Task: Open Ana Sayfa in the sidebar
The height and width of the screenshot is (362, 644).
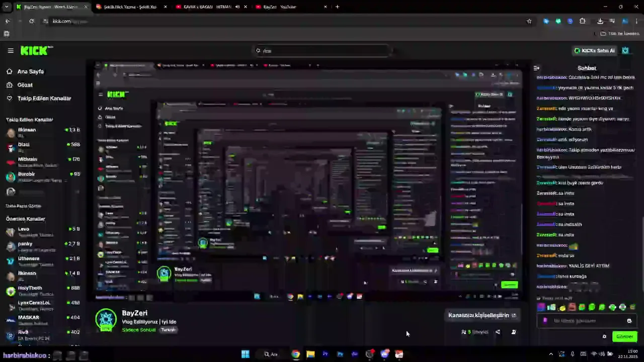Action: click(x=31, y=71)
